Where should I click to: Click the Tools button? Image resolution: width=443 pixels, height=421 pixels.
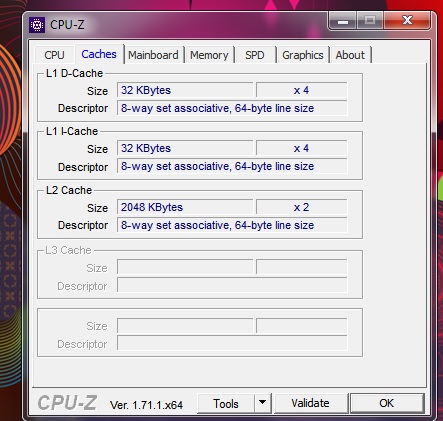[x=226, y=404]
